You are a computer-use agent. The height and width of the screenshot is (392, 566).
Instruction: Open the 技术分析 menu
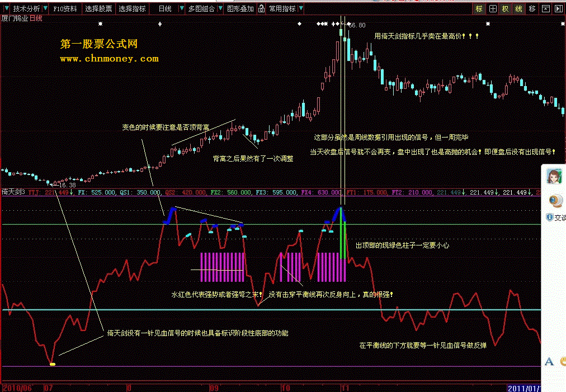tap(26, 8)
